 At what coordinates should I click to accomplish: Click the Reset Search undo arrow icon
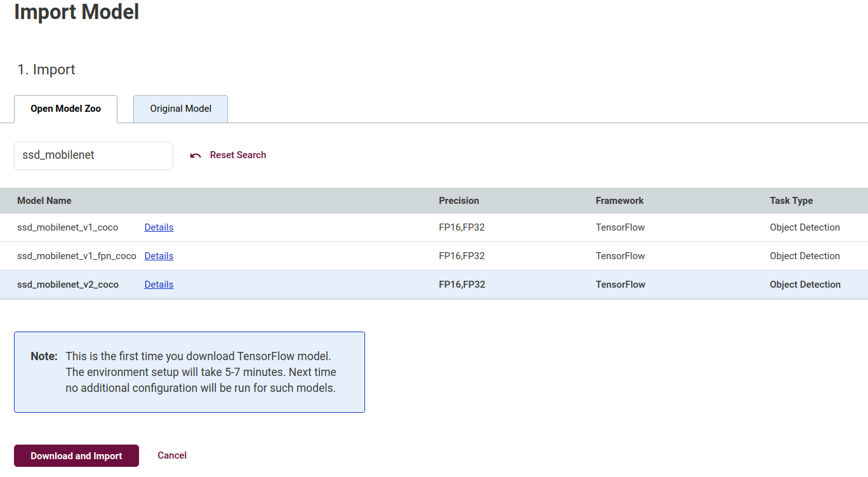coord(196,156)
